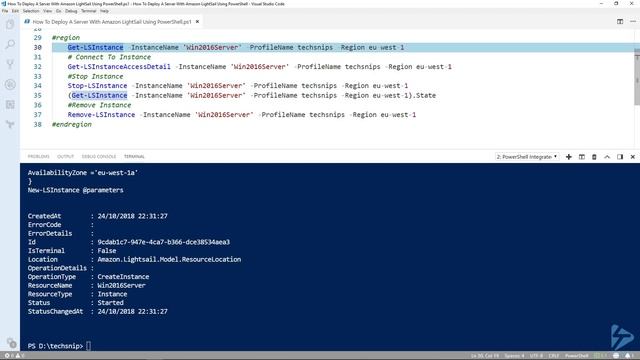Open the terminal selector '2: PowerShell Integrate' dropdown
The image size is (640, 360).
[x=527, y=157]
